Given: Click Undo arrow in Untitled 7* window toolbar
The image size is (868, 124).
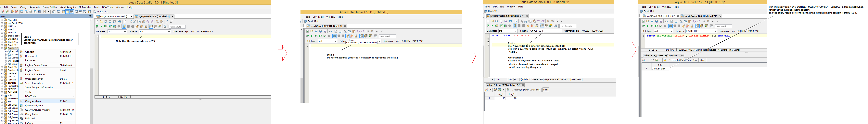Looking at the screenshot, I should coord(694,21).
